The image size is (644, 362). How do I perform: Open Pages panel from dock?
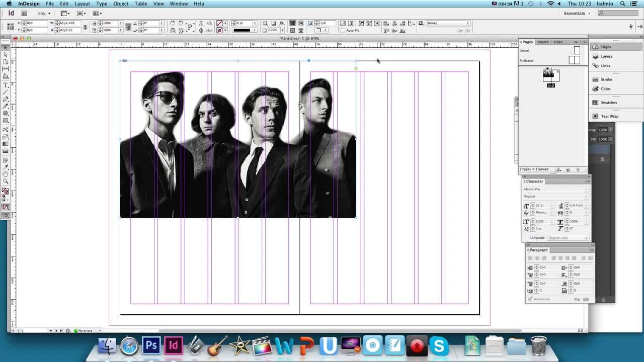606,47
